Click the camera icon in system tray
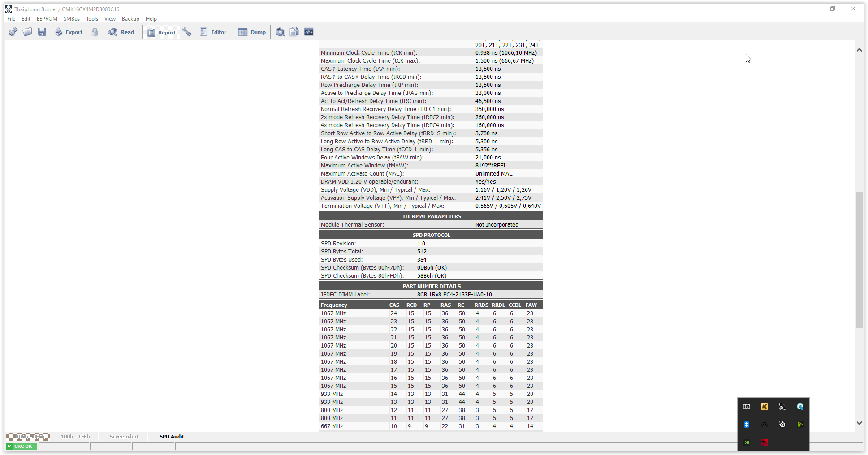This screenshot has height=455, width=868. [747, 407]
